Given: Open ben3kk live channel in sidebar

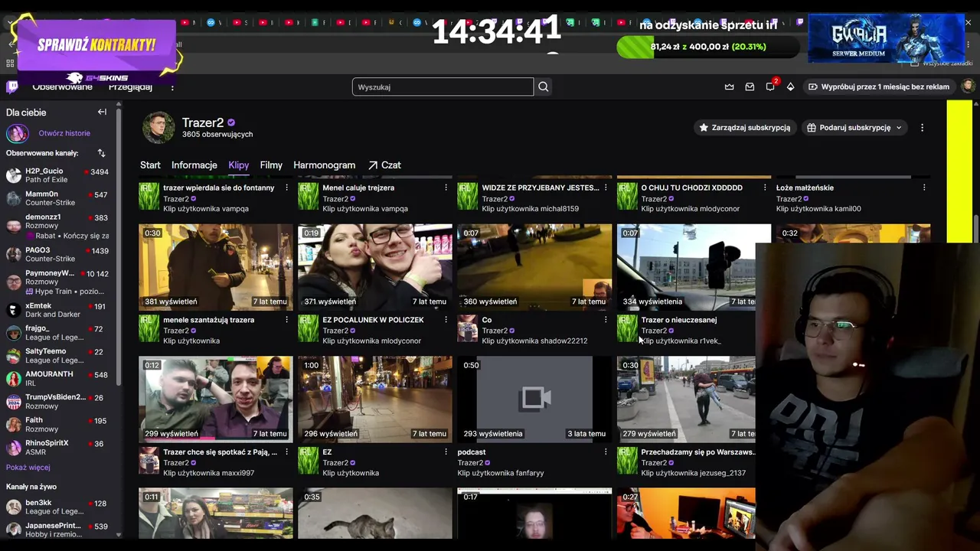Looking at the screenshot, I should pyautogui.click(x=58, y=507).
